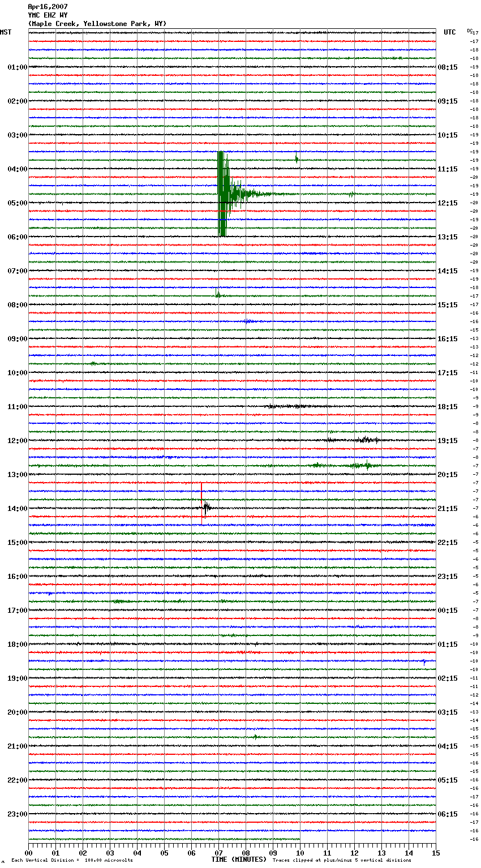Screen dimensions: 481x868
Task: Click the 15 minute axis tick label
Action: click(436, 853)
